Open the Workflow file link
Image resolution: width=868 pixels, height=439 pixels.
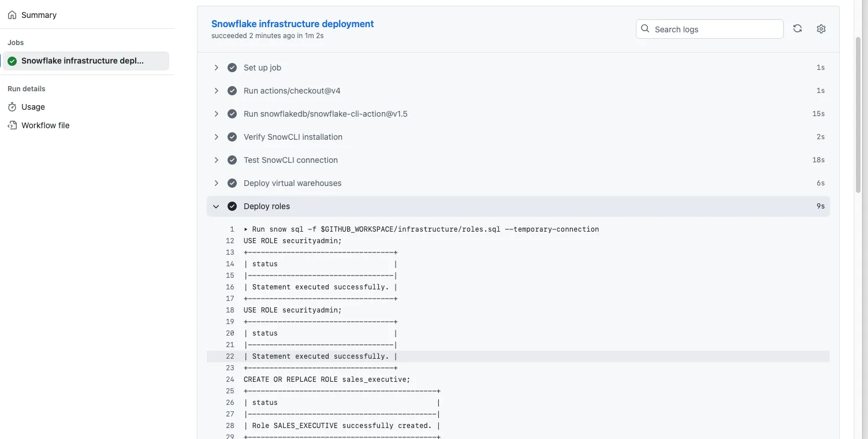point(45,125)
